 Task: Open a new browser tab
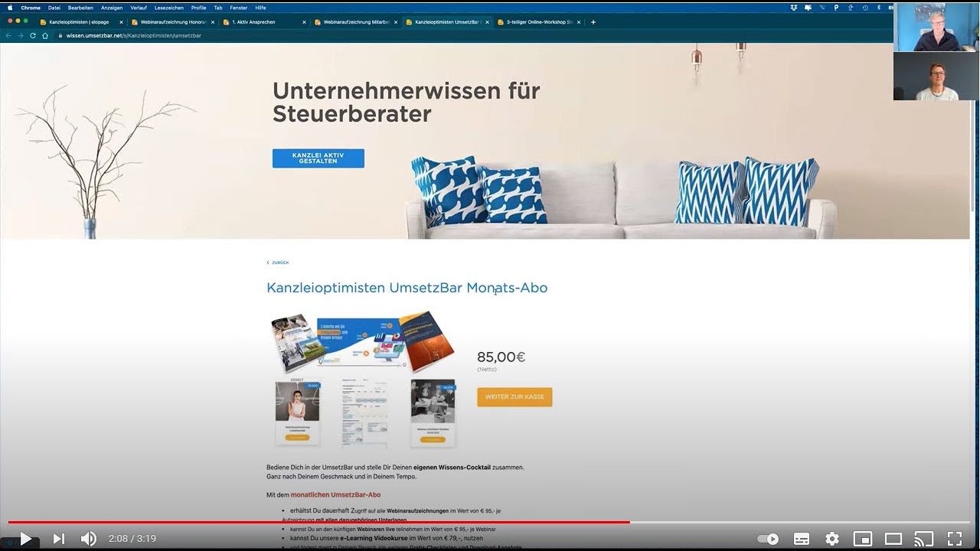593,22
